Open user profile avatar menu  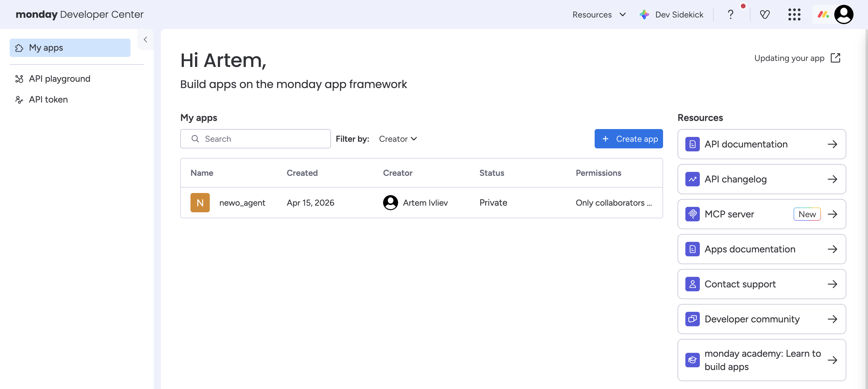tap(844, 14)
